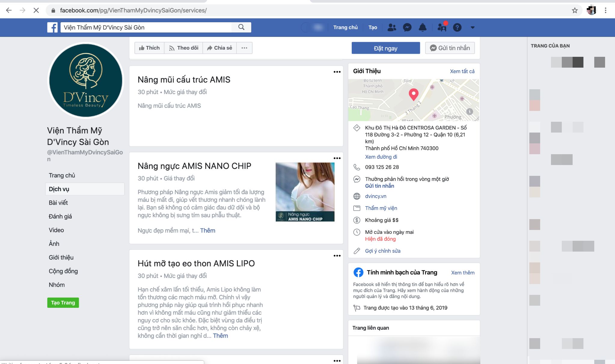Click the pencil edit suggestion icon

(x=356, y=251)
